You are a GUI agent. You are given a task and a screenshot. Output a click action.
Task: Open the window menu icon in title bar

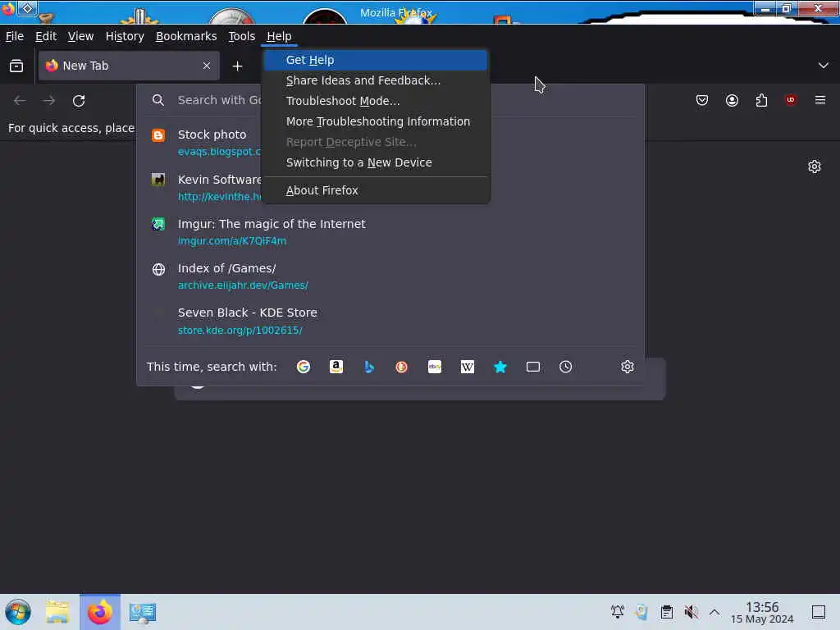[x=8, y=8]
